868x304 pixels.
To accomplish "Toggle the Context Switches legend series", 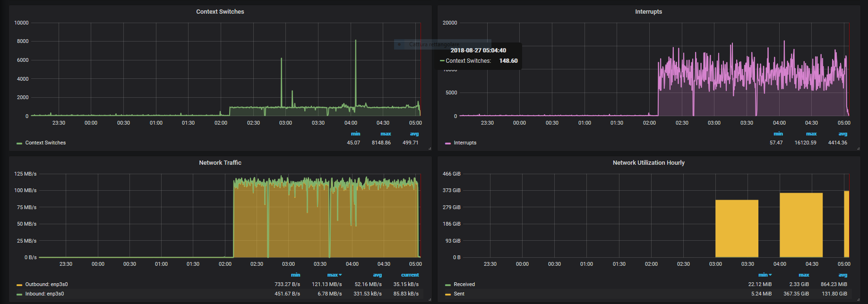I will 45,143.
